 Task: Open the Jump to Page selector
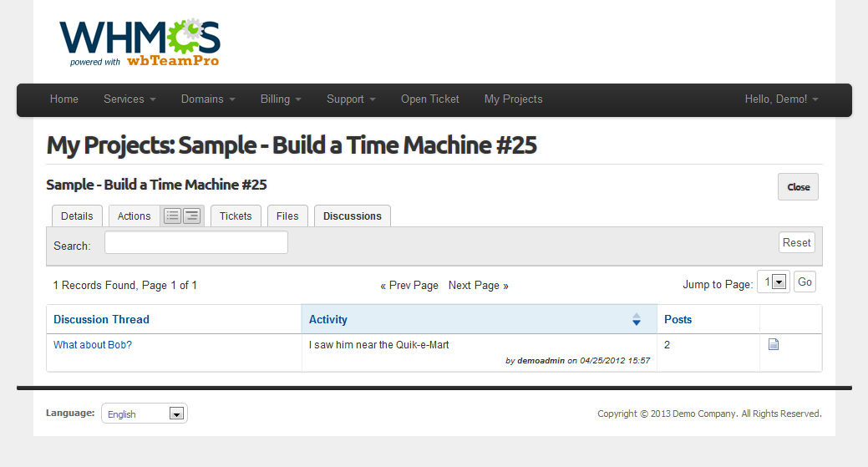(x=773, y=282)
